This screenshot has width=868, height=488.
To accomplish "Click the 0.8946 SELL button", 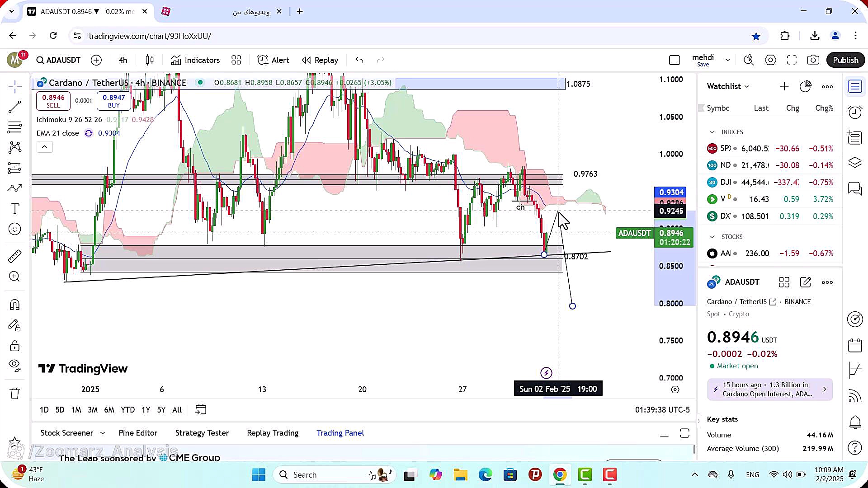I will pyautogui.click(x=53, y=101).
